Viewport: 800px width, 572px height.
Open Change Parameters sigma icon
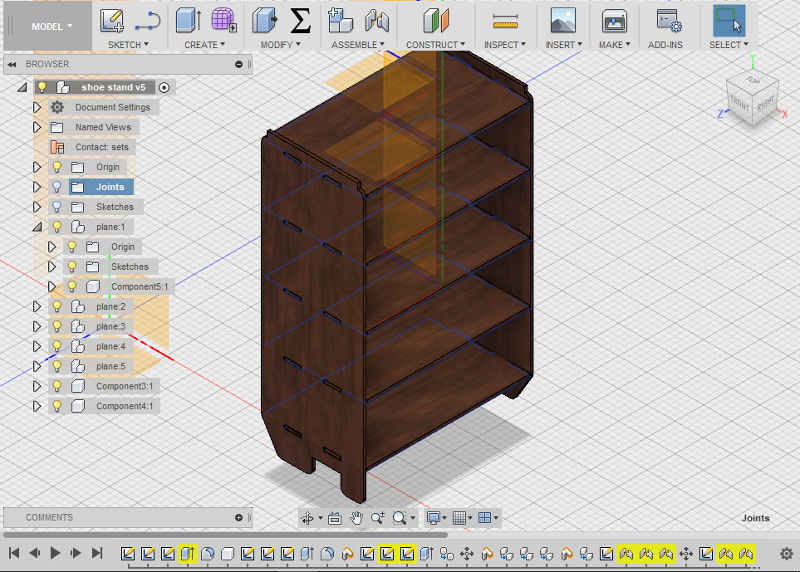300,21
